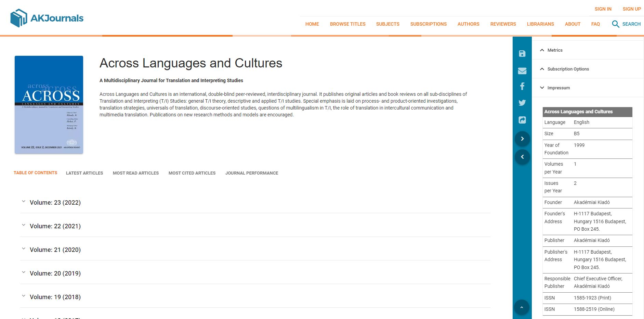Open the Home menu item
Image resolution: width=644 pixels, height=319 pixels.
click(x=312, y=24)
